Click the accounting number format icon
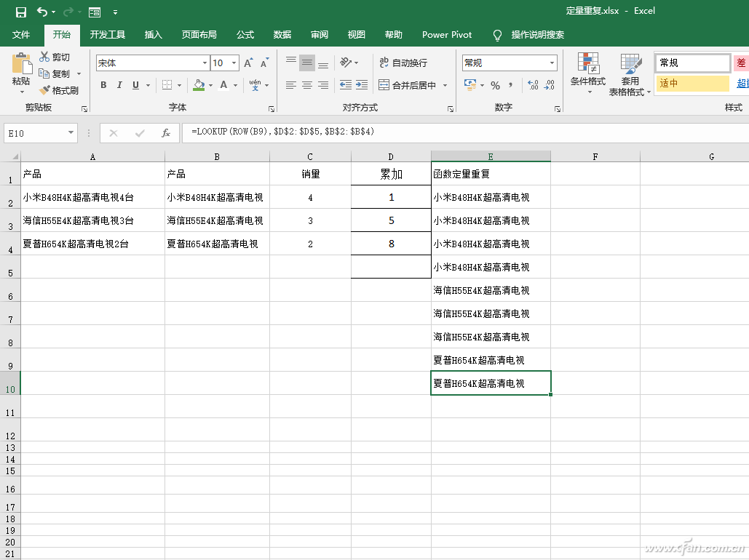Viewport: 749px width, 560px height. pos(470,85)
